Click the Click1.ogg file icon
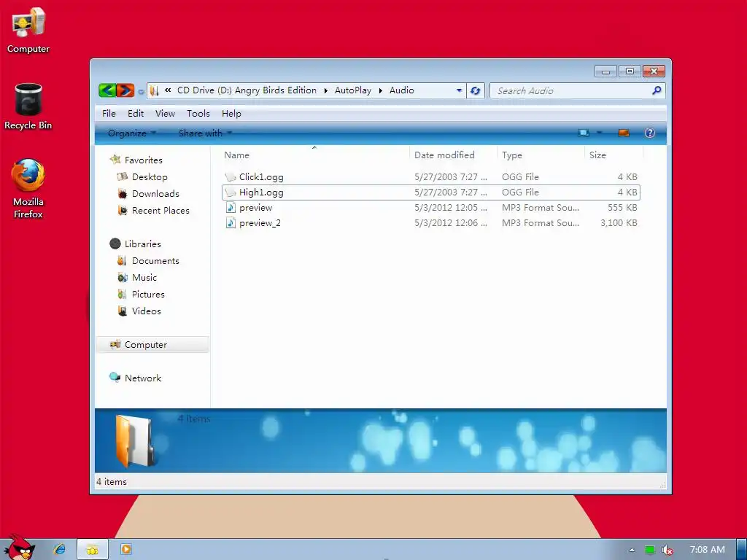The width and height of the screenshot is (747, 560). (x=231, y=177)
